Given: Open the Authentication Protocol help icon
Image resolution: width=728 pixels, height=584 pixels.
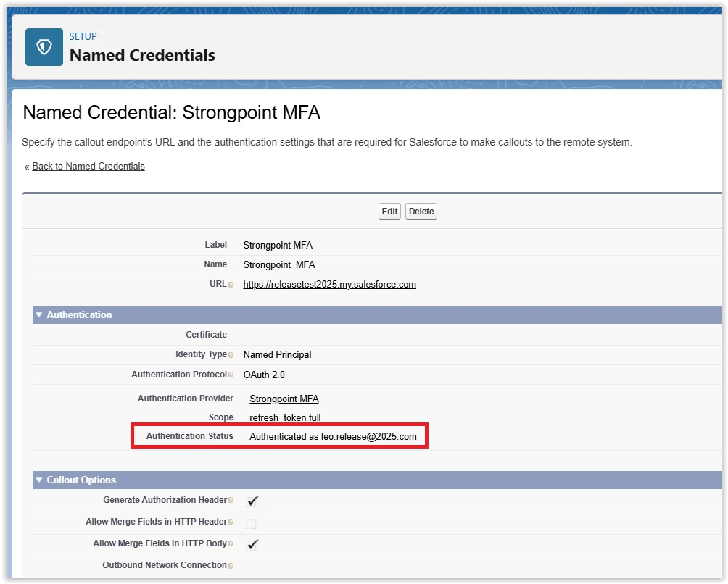Looking at the screenshot, I should 231,375.
